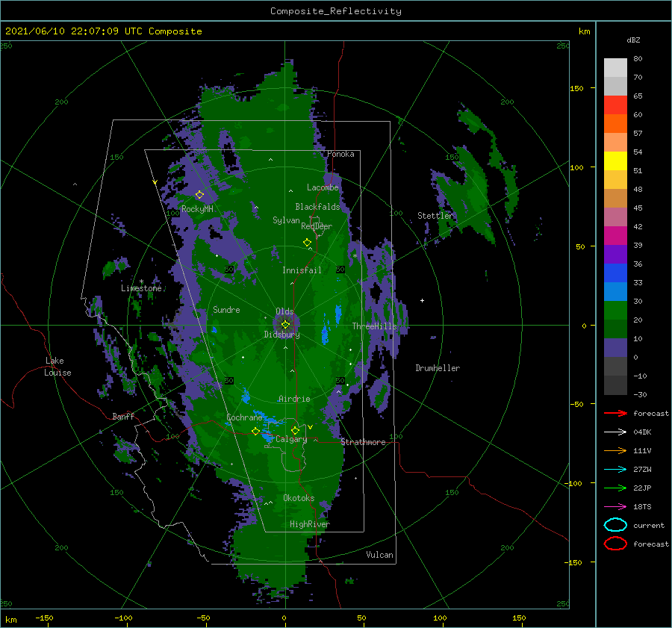Click the Strathmore city label

[363, 442]
